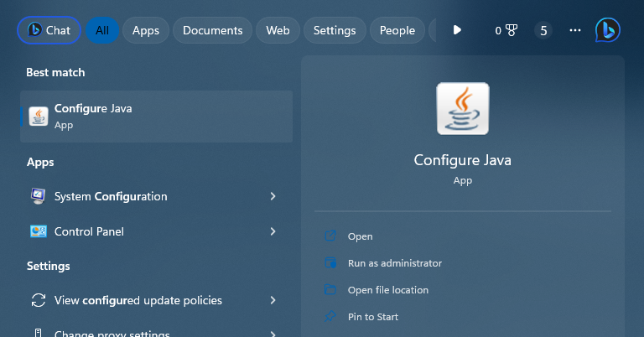Switch to the People filter tab
The height and width of the screenshot is (337, 644).
(x=397, y=30)
